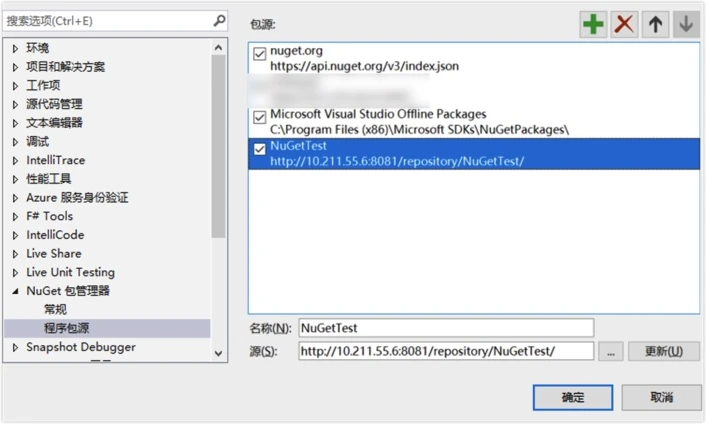Browse for source folder with ellipsis button
706x424 pixels.
pyautogui.click(x=611, y=352)
